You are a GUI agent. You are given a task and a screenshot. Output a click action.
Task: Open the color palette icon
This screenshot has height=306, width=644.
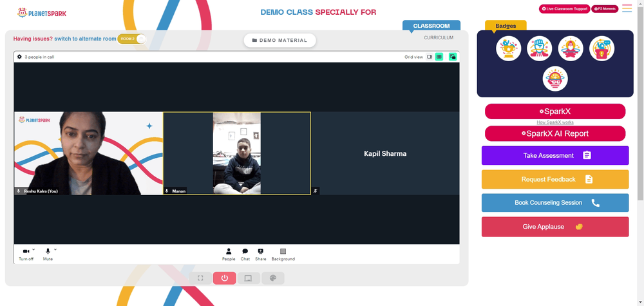(x=272, y=278)
